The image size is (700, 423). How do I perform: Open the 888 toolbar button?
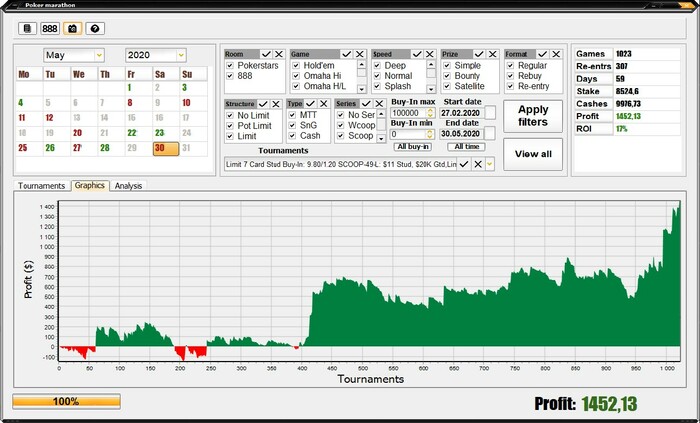point(50,29)
